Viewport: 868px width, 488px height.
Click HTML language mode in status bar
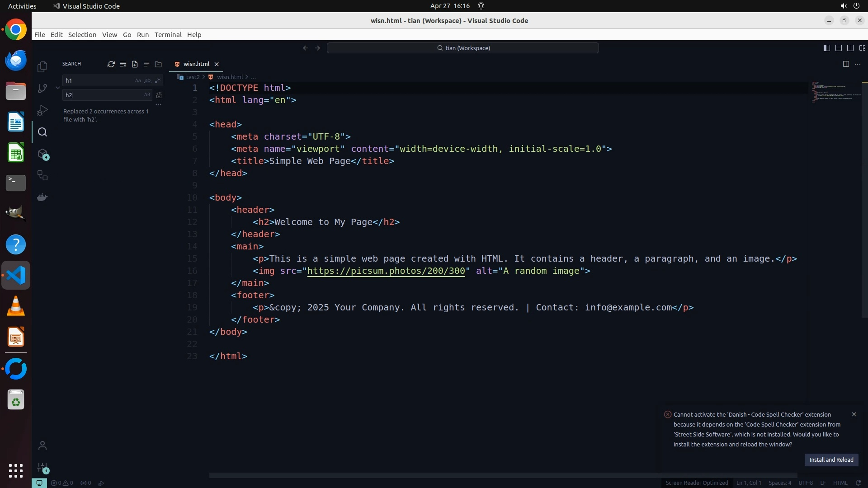840,483
